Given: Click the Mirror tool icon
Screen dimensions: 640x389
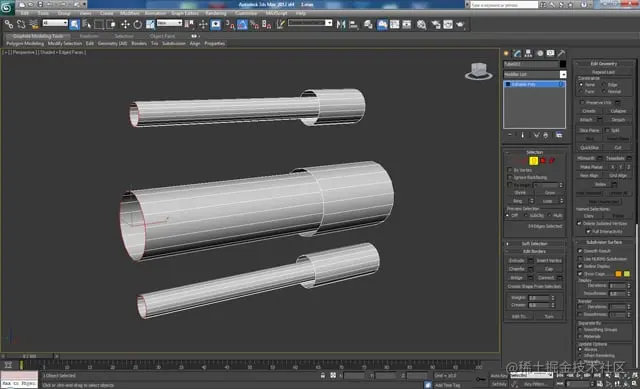Looking at the screenshot, I should (x=341, y=24).
